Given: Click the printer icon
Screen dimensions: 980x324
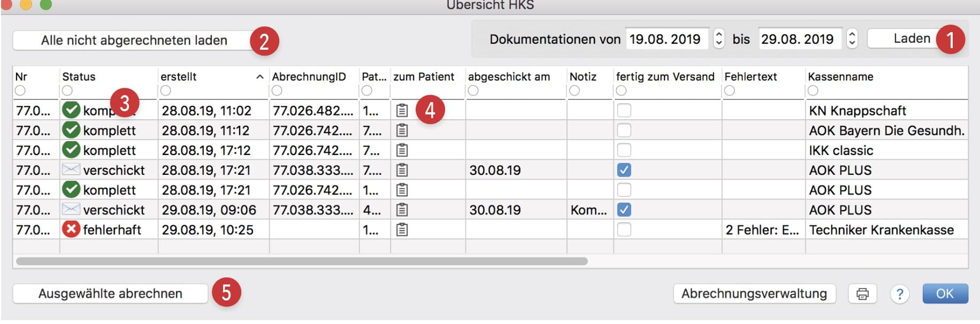Looking at the screenshot, I should pos(862,294).
